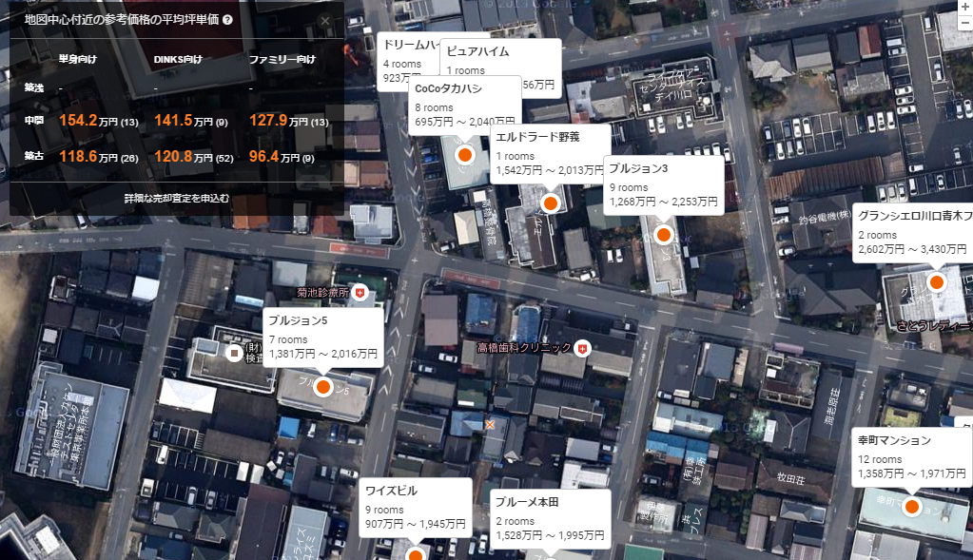Viewport: 973px width, 560px height.
Task: Click the 菊池診療所 clinic map icon
Action: click(360, 294)
